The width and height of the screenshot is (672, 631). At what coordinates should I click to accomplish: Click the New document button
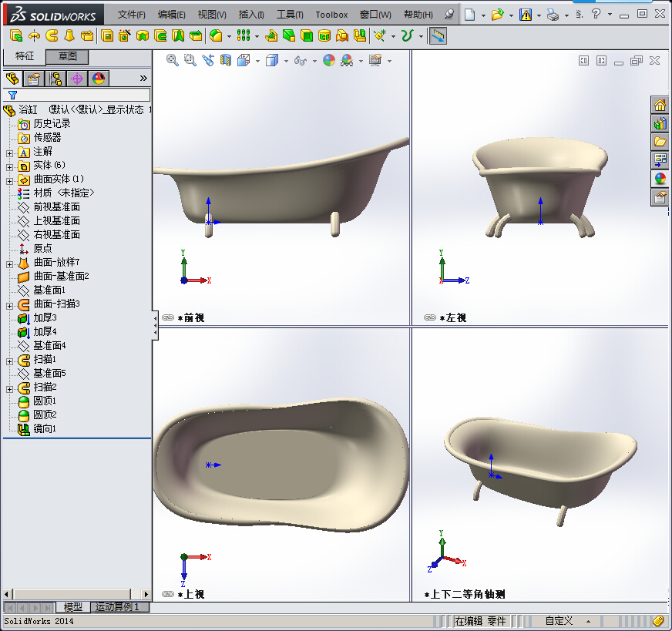pyautogui.click(x=470, y=15)
